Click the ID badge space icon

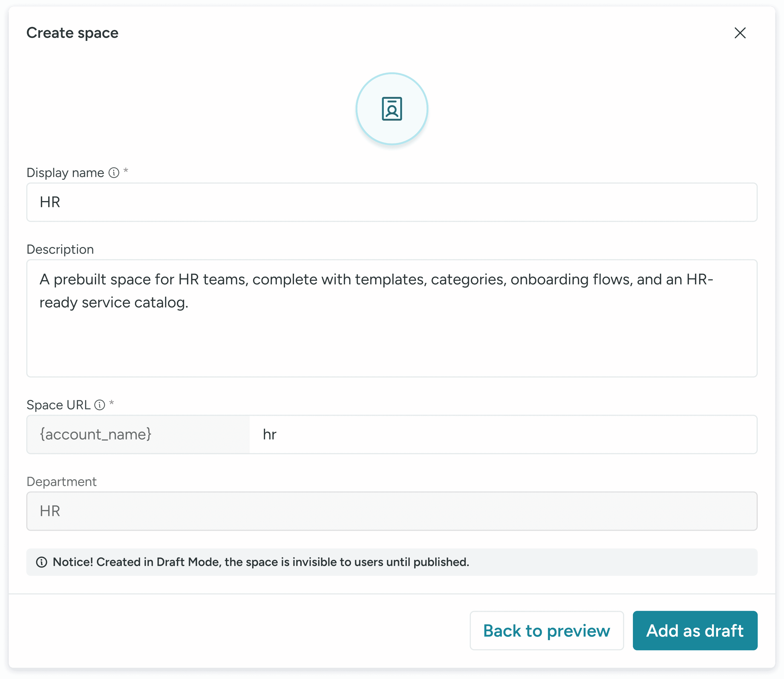(392, 109)
